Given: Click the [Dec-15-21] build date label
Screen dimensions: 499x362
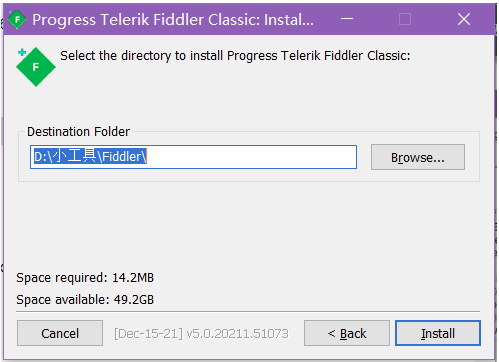Looking at the screenshot, I should point(149,333).
